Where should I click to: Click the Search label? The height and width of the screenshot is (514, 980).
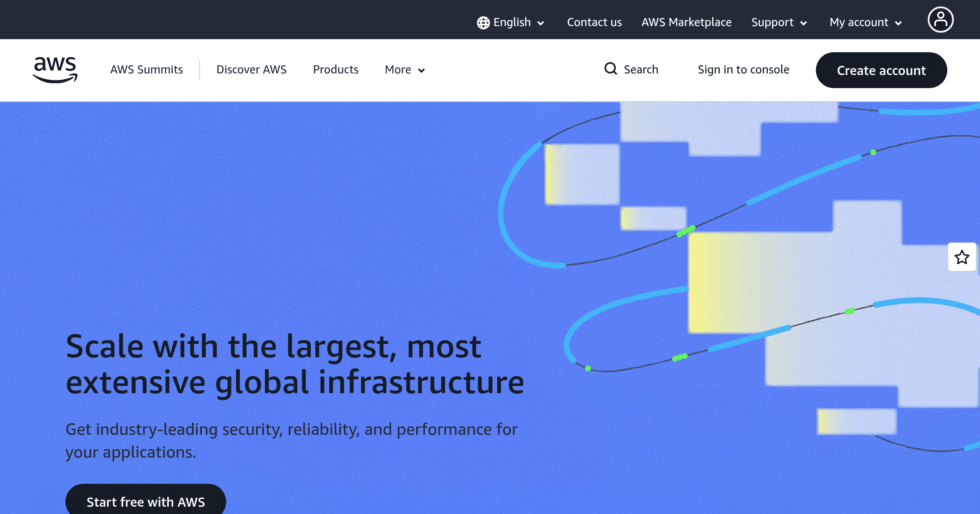[641, 70]
